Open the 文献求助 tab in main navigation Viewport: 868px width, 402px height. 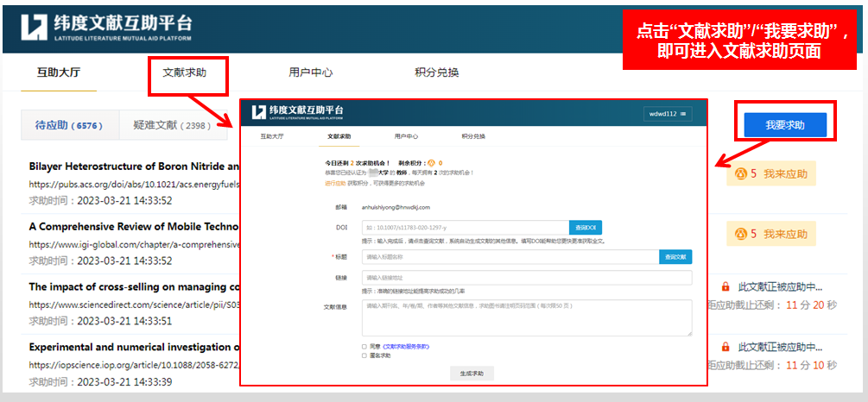(184, 72)
